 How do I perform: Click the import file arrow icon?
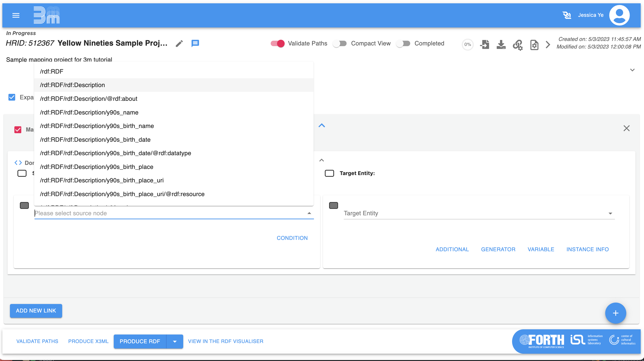[484, 44]
